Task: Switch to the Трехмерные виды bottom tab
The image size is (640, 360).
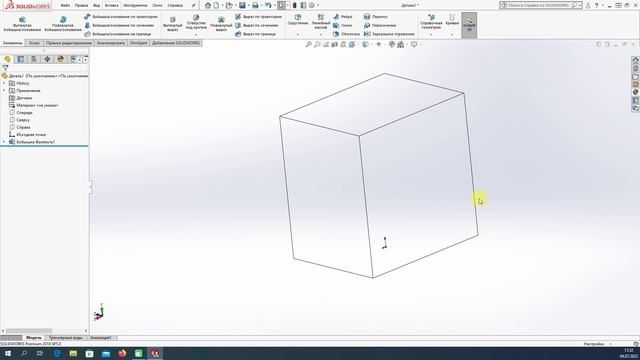Action: tap(65, 338)
